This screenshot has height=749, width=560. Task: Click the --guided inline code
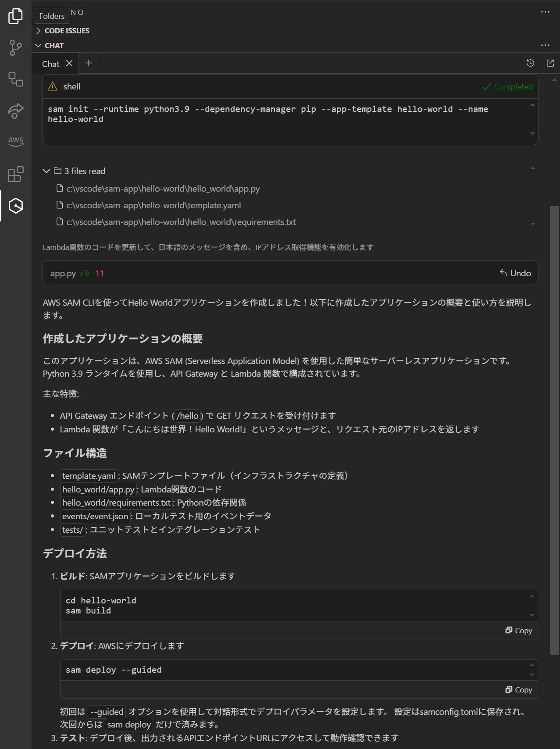[107, 712]
